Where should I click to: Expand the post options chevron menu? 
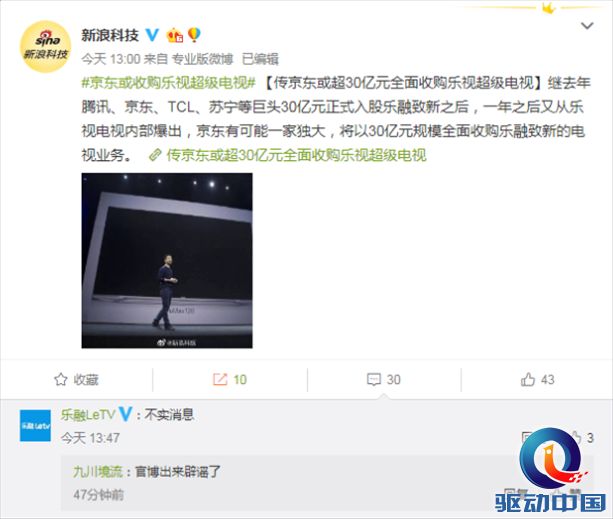coord(587,26)
